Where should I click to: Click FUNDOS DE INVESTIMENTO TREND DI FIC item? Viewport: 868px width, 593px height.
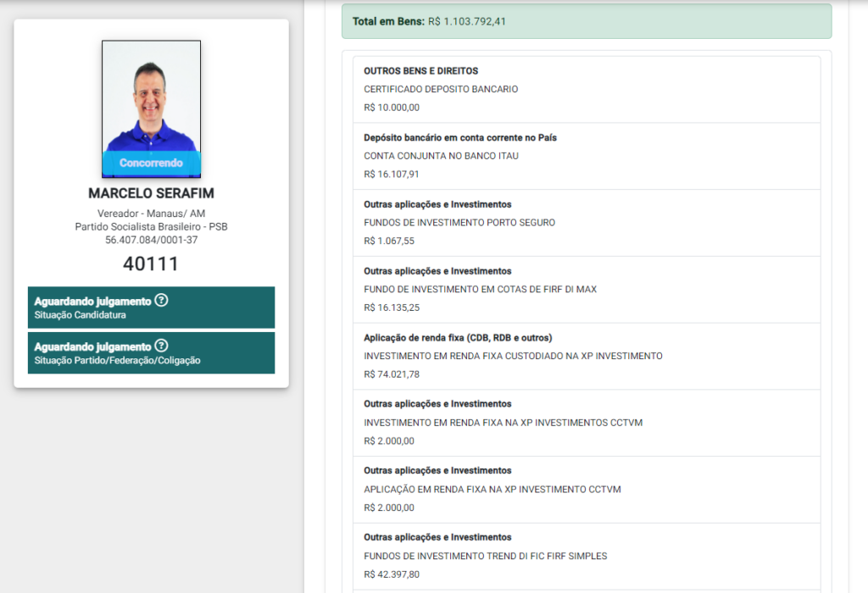point(485,556)
